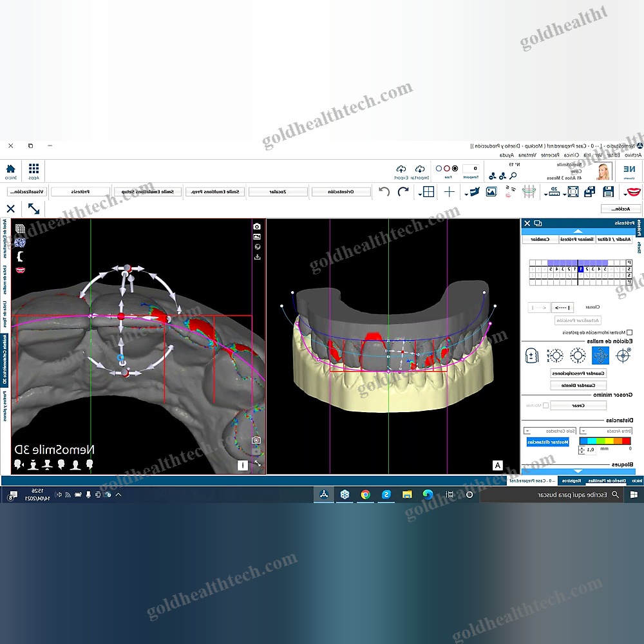644x644 pixels.
Task: Select the blue outlined Fase radio button
Action: tap(439, 168)
